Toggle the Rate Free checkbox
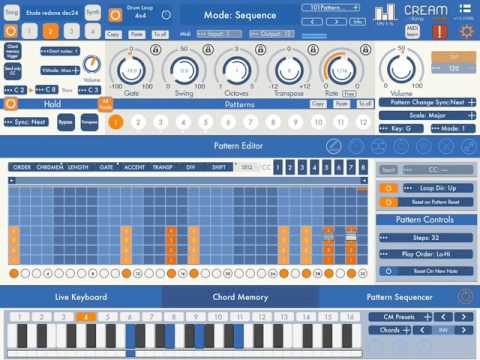480x360 pixels. (348, 94)
